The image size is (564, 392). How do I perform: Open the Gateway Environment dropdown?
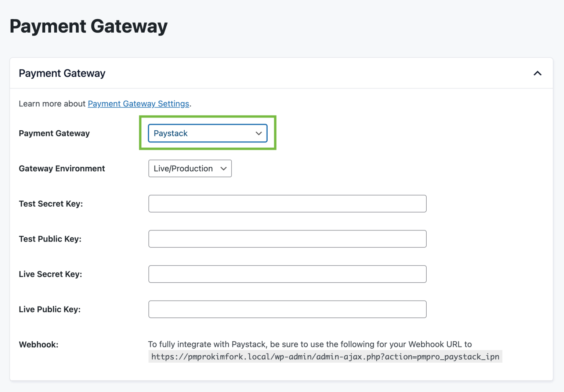coord(189,168)
